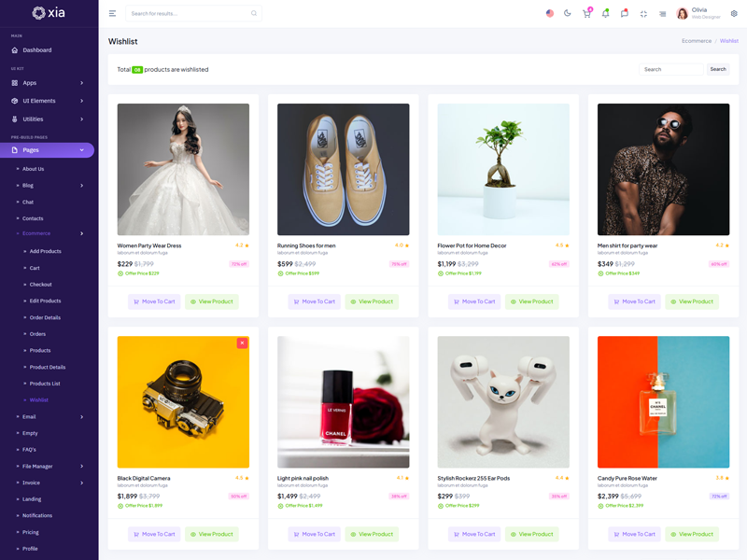Click the Xia logo
Image resolution: width=747 pixels, height=560 pixels.
click(x=49, y=13)
